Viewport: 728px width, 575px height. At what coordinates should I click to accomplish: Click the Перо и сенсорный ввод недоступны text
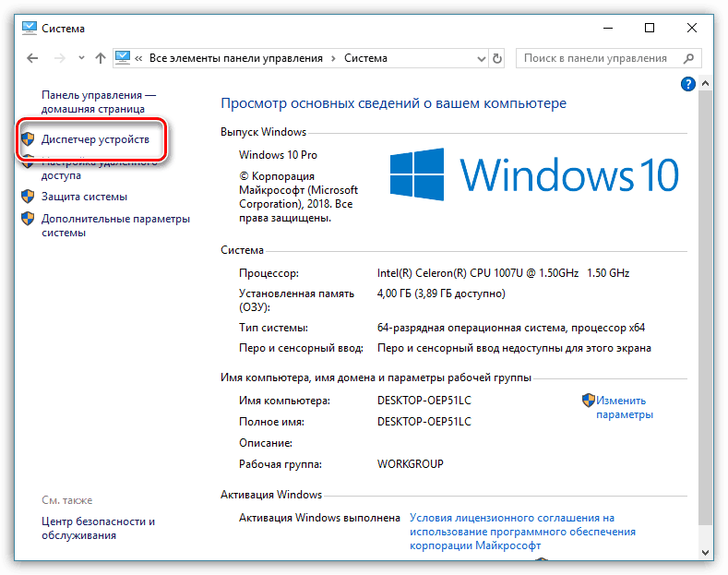tap(514, 348)
